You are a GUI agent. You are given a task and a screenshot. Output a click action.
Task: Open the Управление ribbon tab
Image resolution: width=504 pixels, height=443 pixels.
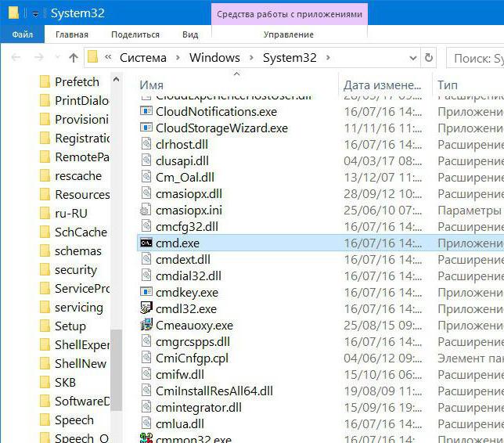click(289, 34)
